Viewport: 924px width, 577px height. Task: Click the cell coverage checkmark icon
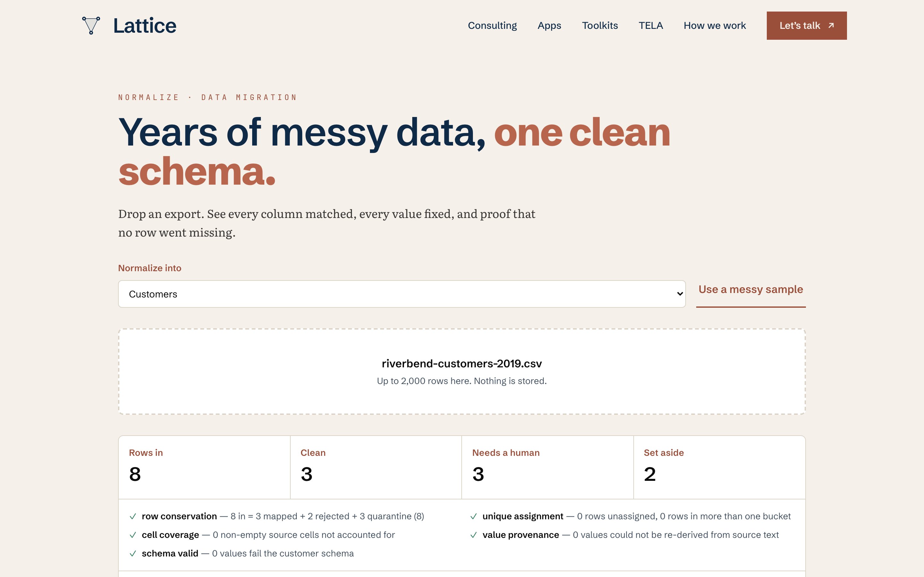click(133, 535)
